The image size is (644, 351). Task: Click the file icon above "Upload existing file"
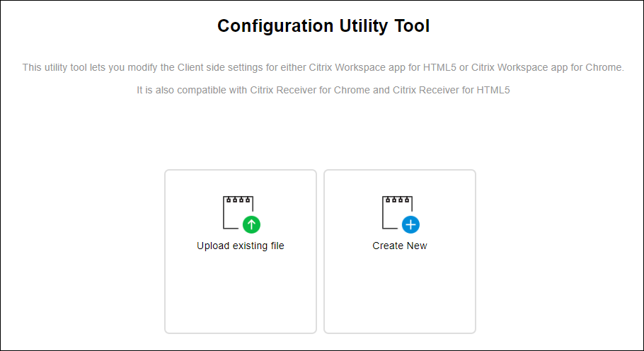(x=237, y=212)
